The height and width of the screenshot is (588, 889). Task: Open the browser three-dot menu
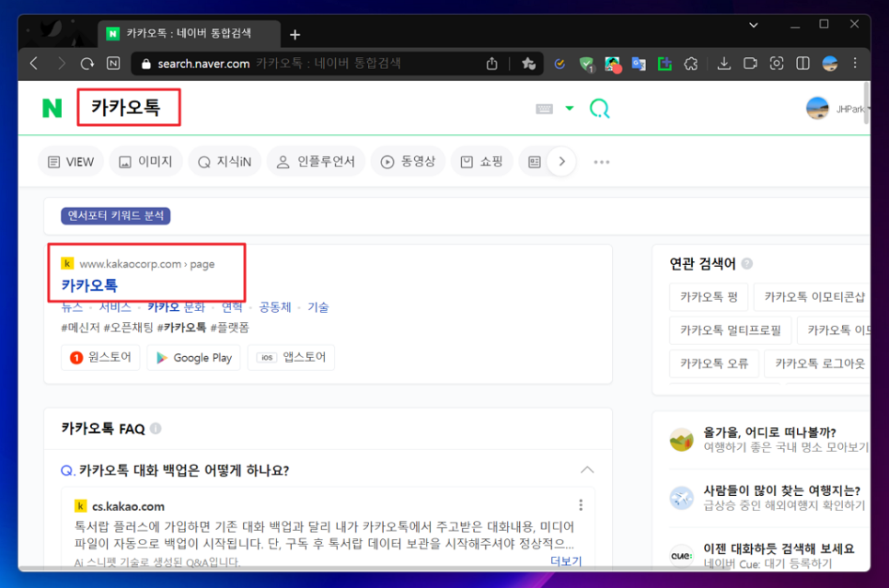855,63
